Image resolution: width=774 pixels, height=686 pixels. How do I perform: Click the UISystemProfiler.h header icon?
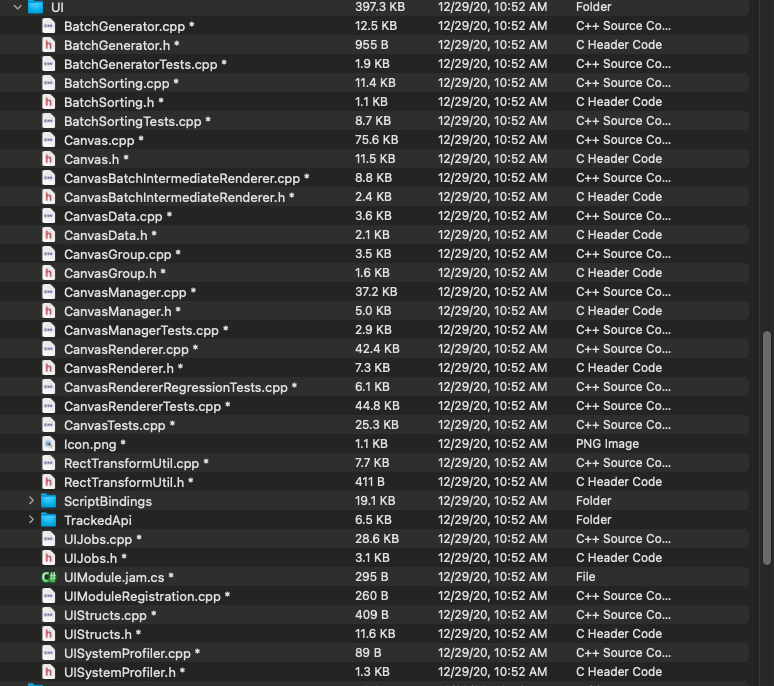coord(48,672)
